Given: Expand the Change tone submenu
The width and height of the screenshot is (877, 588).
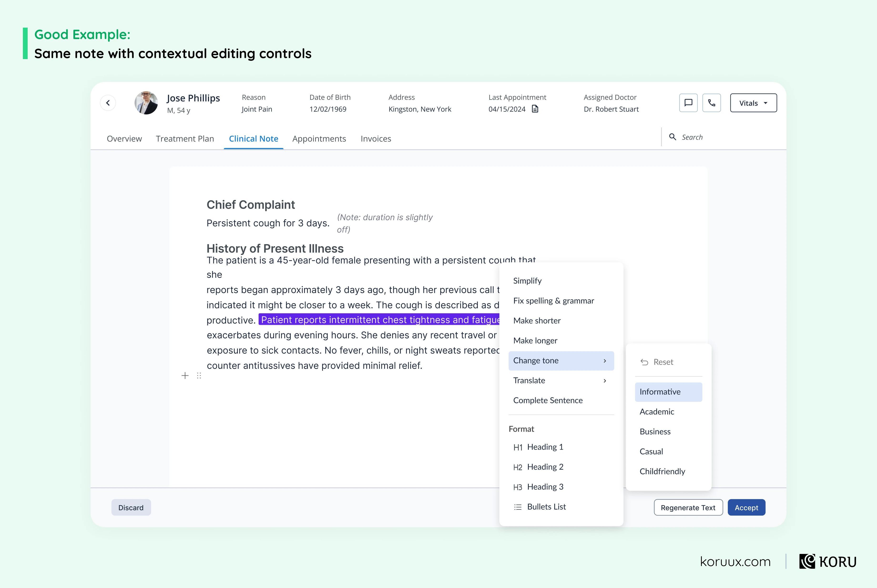Looking at the screenshot, I should 561,361.
